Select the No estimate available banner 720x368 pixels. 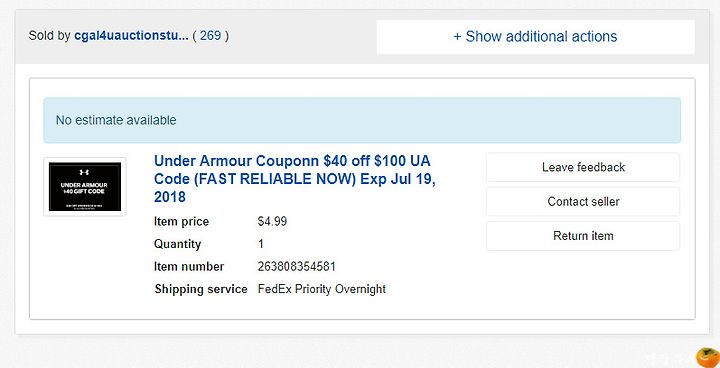tap(362, 120)
